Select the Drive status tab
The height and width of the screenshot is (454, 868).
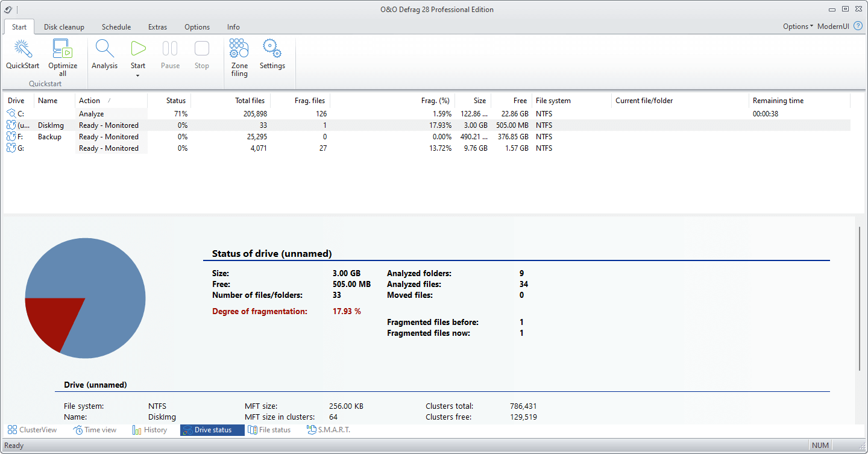[212, 430]
